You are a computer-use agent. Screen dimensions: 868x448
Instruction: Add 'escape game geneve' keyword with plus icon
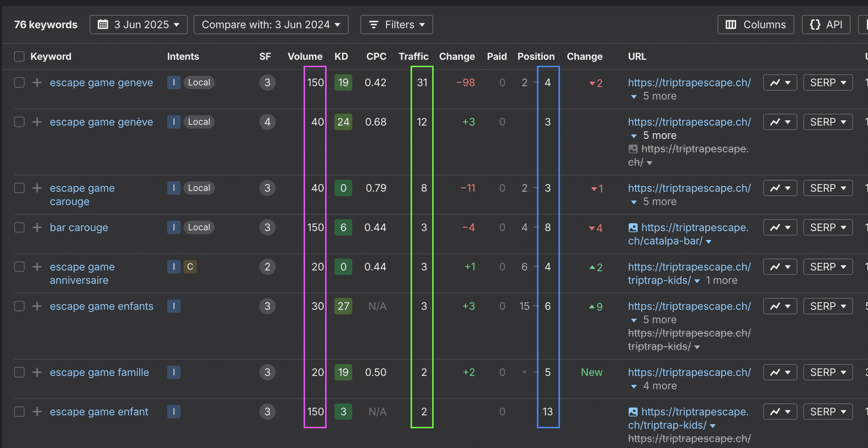click(x=37, y=82)
